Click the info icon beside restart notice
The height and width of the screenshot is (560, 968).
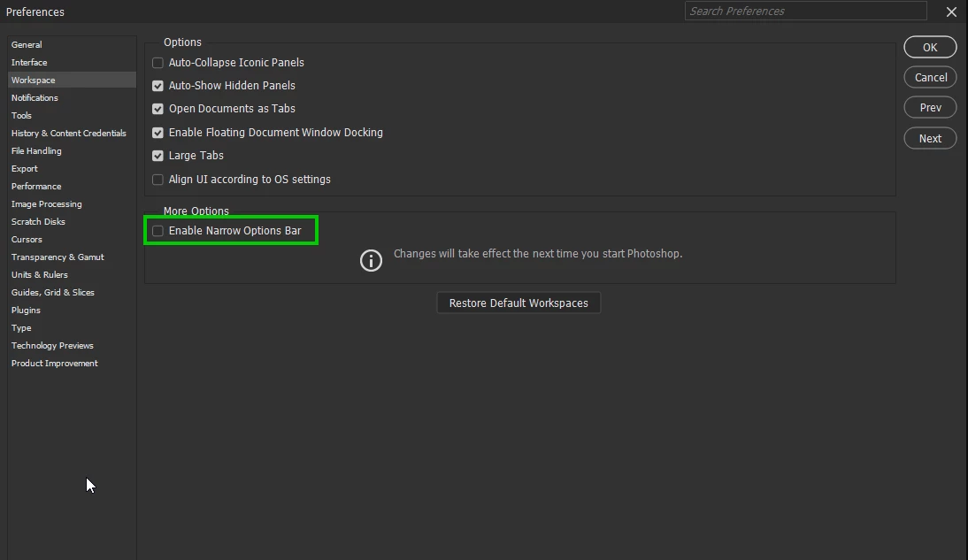[x=371, y=261]
